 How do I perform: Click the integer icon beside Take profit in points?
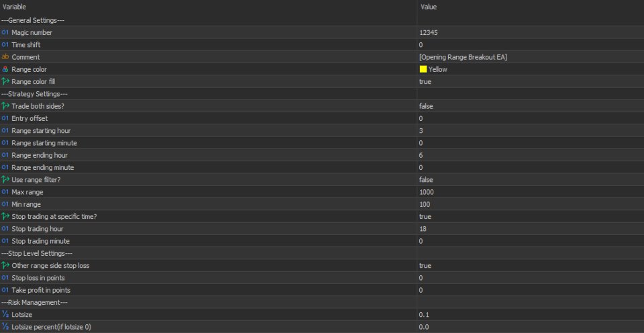(x=5, y=290)
